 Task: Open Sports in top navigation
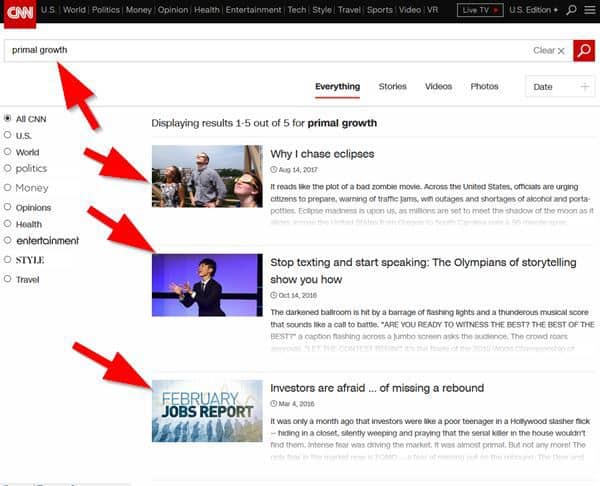pyautogui.click(x=380, y=10)
